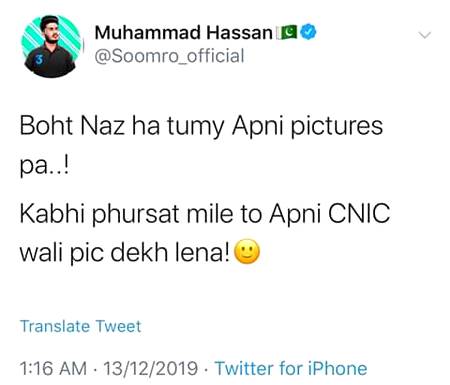450x385 pixels.
Task: Click the word 'Tweet' in Translate Tweet
Action: point(118,326)
